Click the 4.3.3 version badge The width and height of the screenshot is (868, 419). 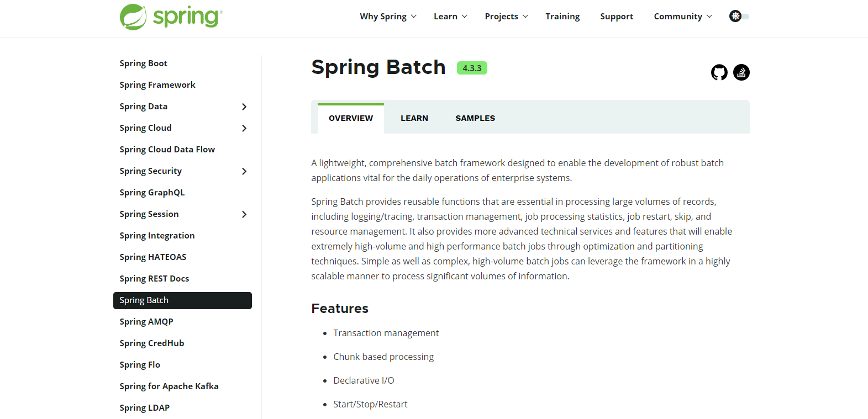click(472, 68)
